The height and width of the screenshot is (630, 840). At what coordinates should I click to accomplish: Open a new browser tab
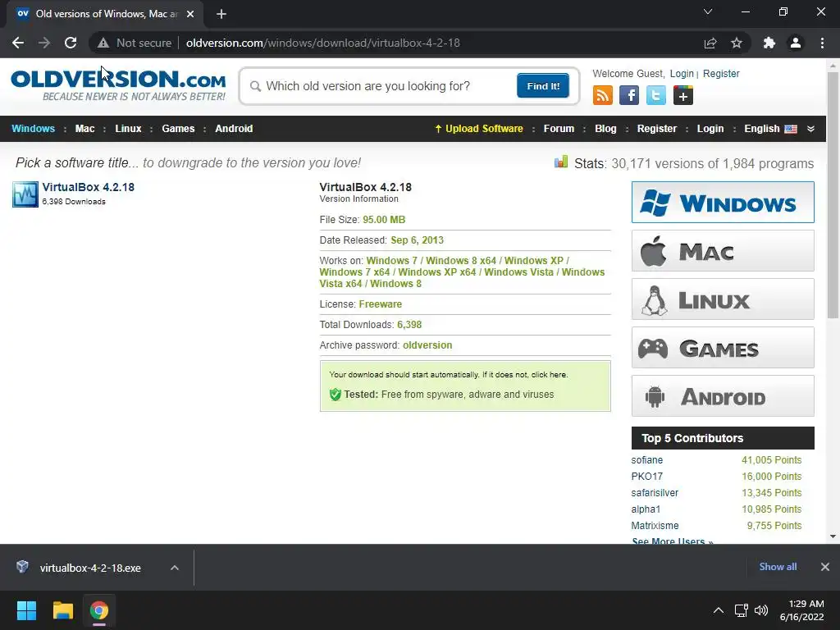point(221,14)
